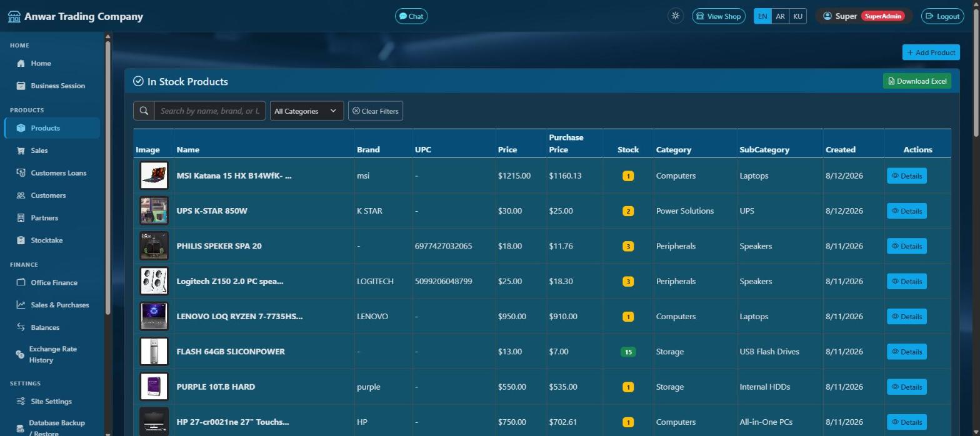Switch language to KU
The height and width of the screenshot is (436, 980).
tap(797, 16)
